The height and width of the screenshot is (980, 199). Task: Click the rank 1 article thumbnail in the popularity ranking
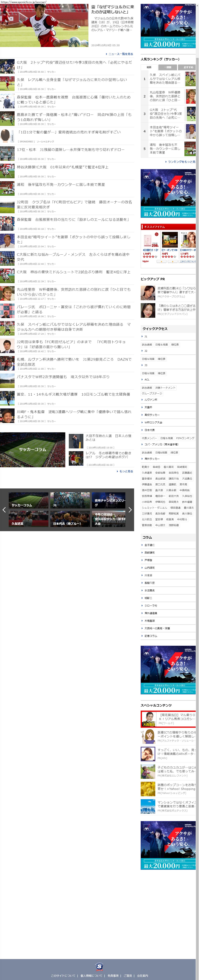[190, 79]
